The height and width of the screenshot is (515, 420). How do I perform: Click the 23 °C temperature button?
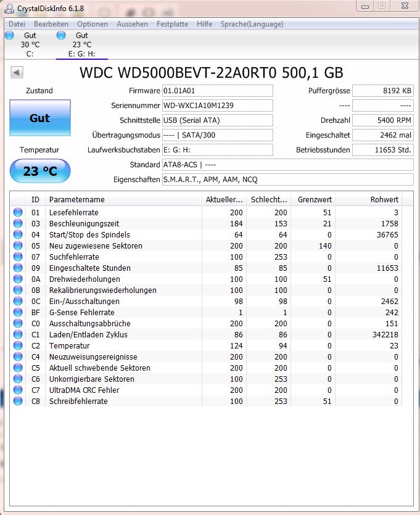coord(40,171)
